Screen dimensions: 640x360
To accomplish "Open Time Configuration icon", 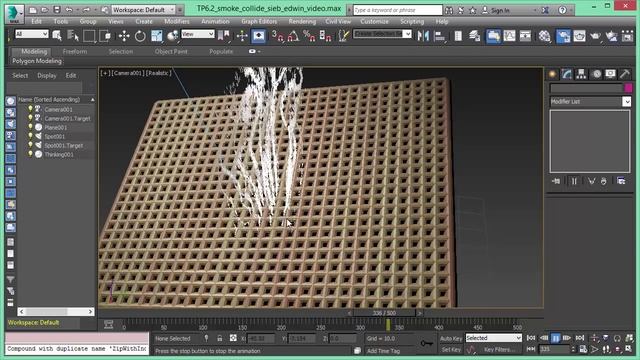I will click(x=583, y=349).
